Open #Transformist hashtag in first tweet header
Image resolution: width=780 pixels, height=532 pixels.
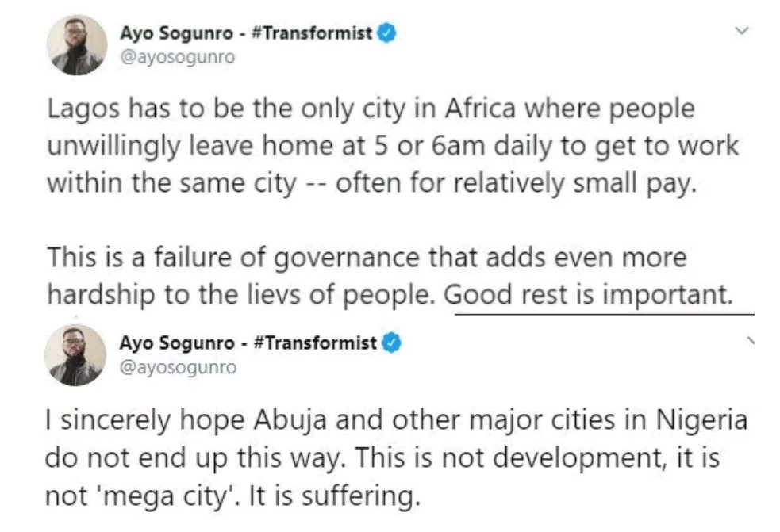313,33
